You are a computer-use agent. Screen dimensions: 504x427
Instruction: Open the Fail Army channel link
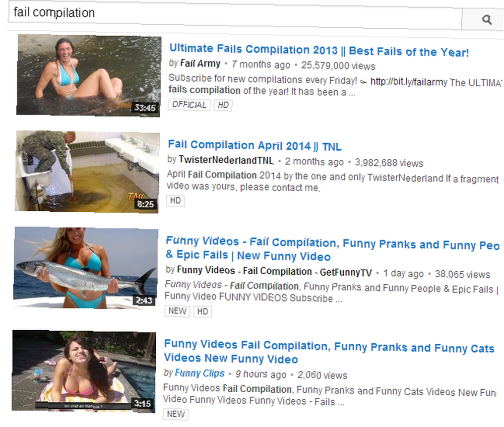(x=200, y=64)
